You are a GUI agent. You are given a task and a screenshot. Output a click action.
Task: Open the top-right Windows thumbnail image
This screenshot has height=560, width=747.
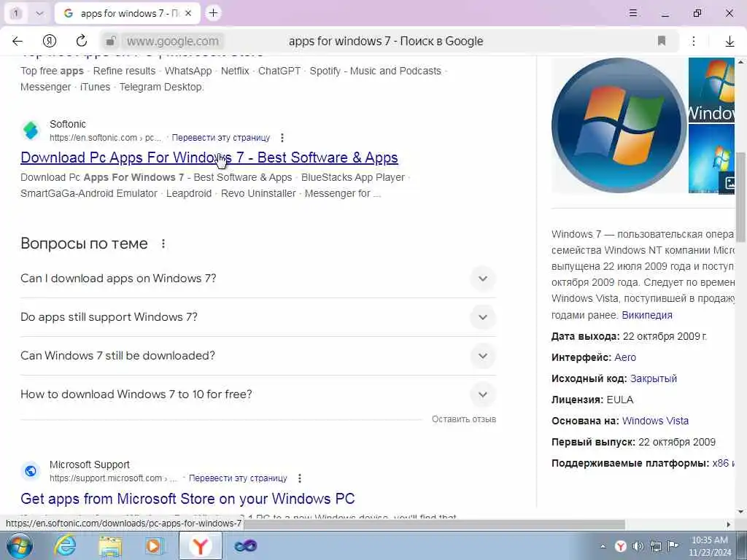[x=712, y=90]
